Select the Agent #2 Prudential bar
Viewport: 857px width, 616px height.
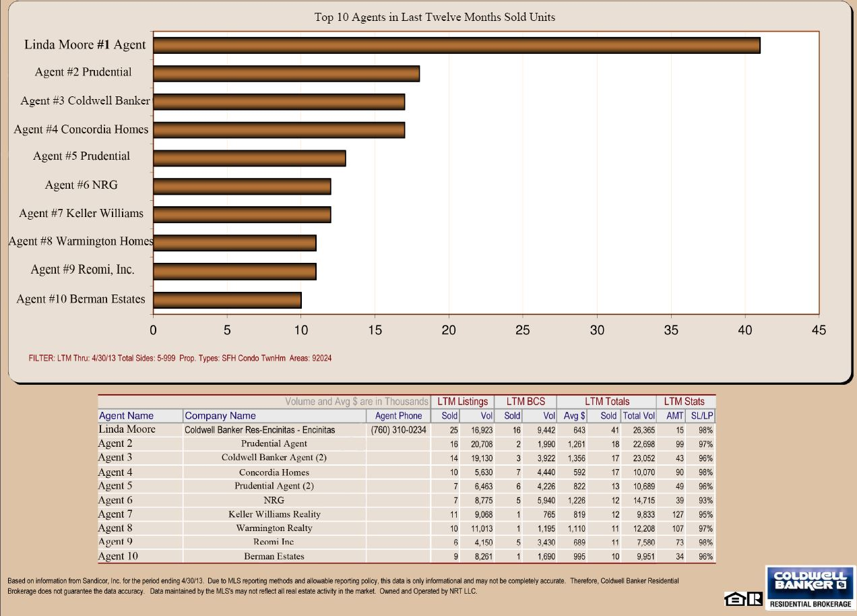pos(286,73)
